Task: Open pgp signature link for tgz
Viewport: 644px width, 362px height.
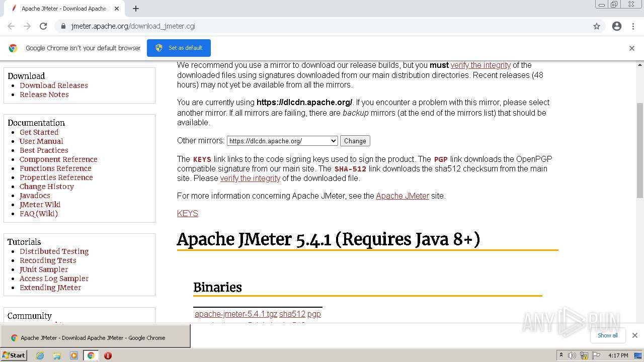Action: point(314,314)
